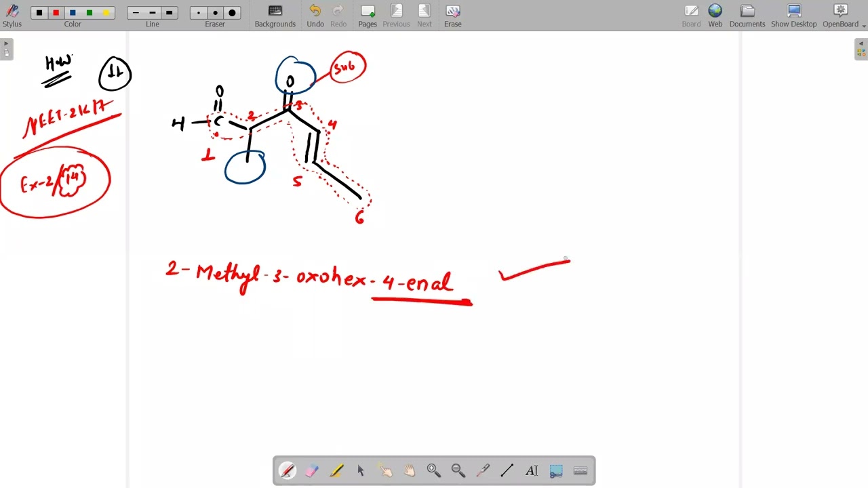Select the interact finger-pointer tool
The height and width of the screenshot is (488, 868).
pos(385,470)
